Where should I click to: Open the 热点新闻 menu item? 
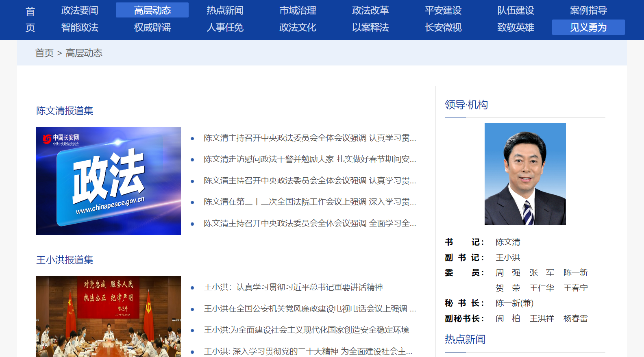click(225, 10)
